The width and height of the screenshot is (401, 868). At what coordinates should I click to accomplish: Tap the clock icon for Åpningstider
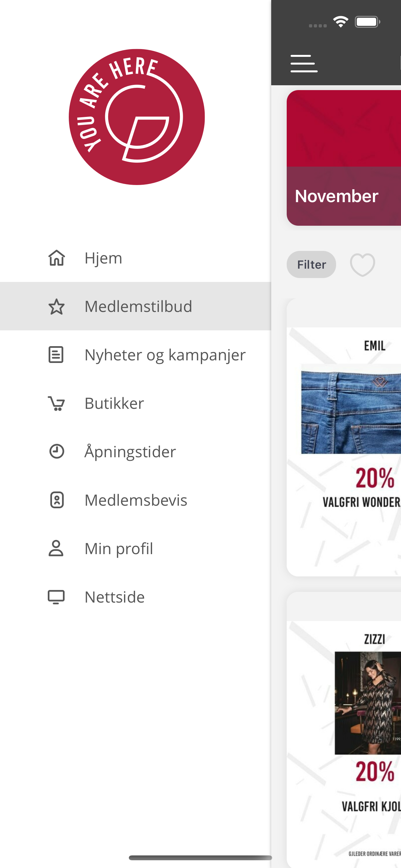coord(57,451)
